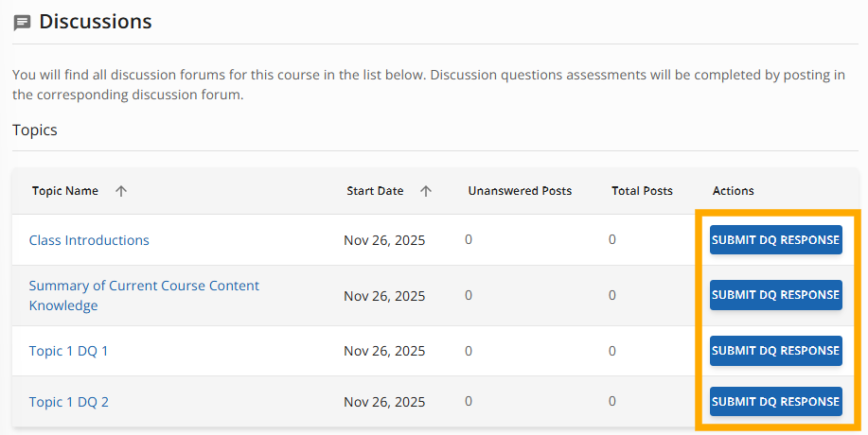Click the Topic Name column header text
The height and width of the screenshot is (435, 868).
pyautogui.click(x=65, y=191)
